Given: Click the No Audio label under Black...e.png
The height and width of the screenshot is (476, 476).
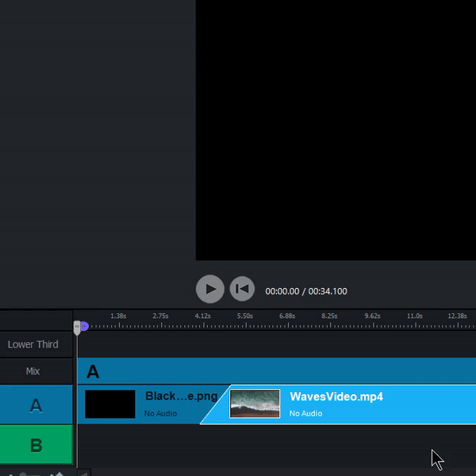Looking at the screenshot, I should 160,413.
